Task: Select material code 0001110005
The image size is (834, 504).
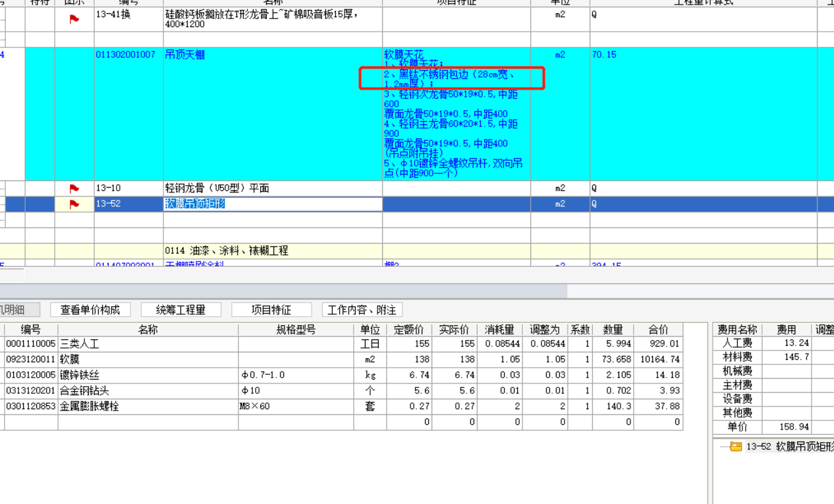Action: click(31, 344)
